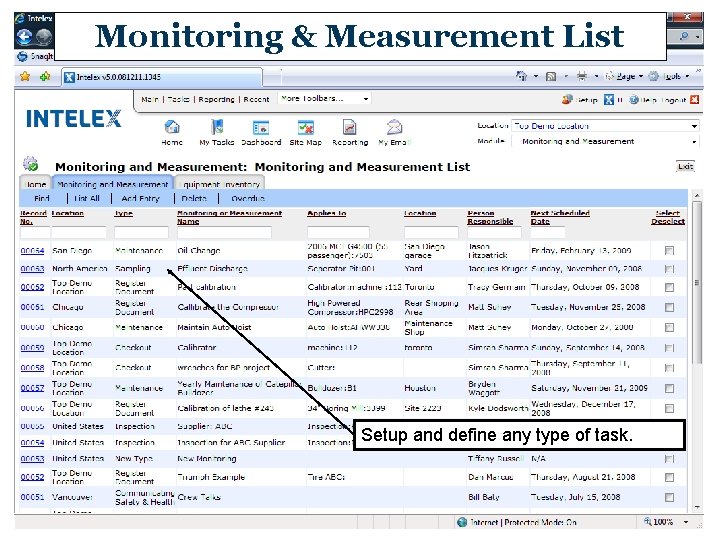Screen dimensions: 720x540
Task: Open the Main menu item
Action: (150, 99)
